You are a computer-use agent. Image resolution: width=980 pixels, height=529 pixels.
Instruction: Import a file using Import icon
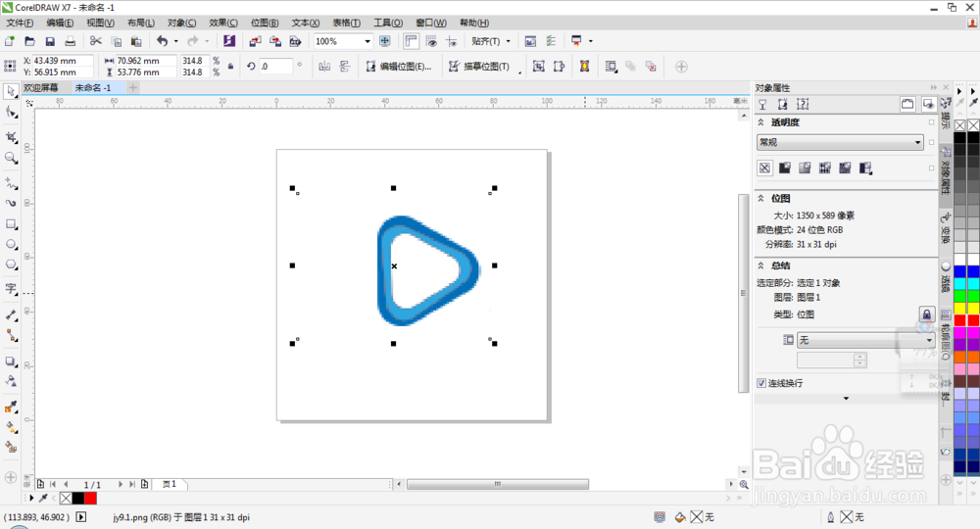[255, 41]
